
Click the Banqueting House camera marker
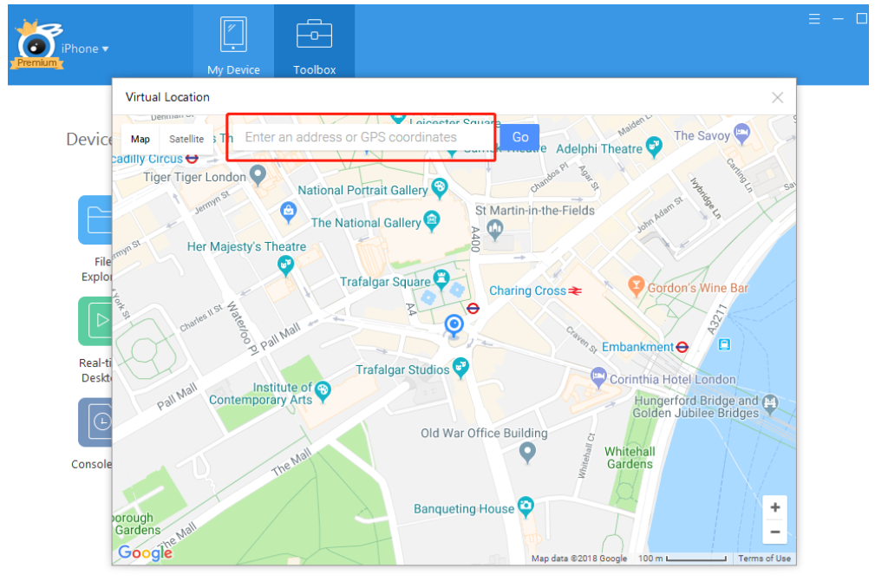coord(526,506)
